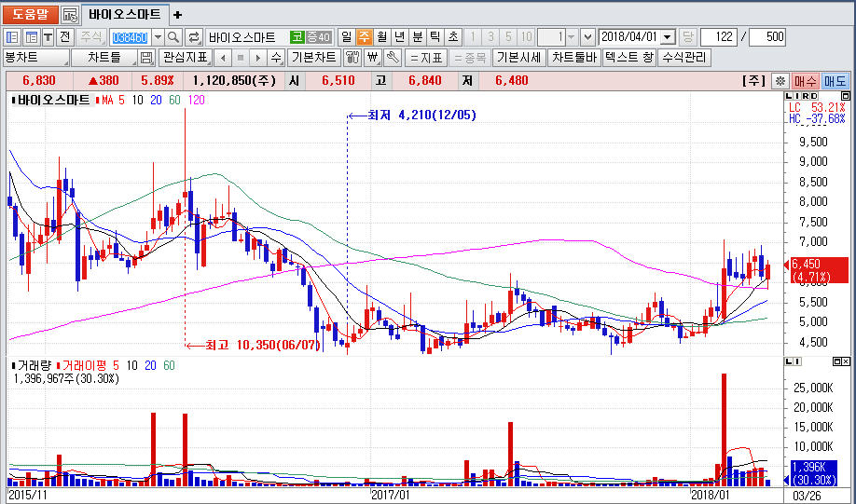
Task: Switch chart period to 일 (daily)
Action: tap(346, 37)
